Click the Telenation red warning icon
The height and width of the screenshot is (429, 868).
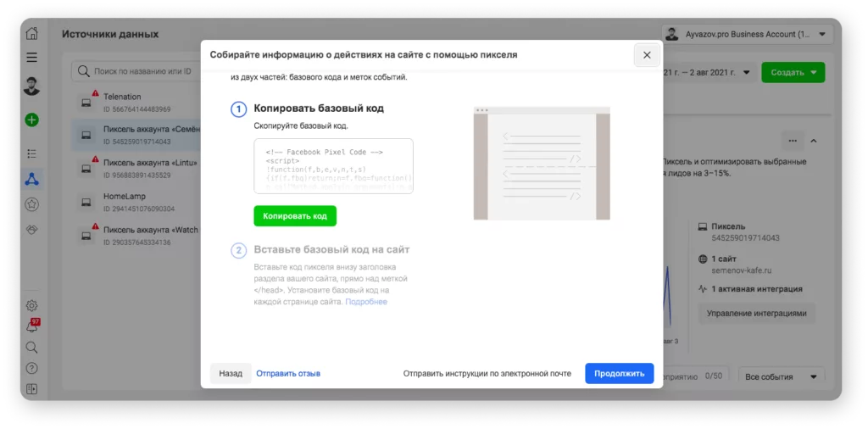tap(95, 93)
